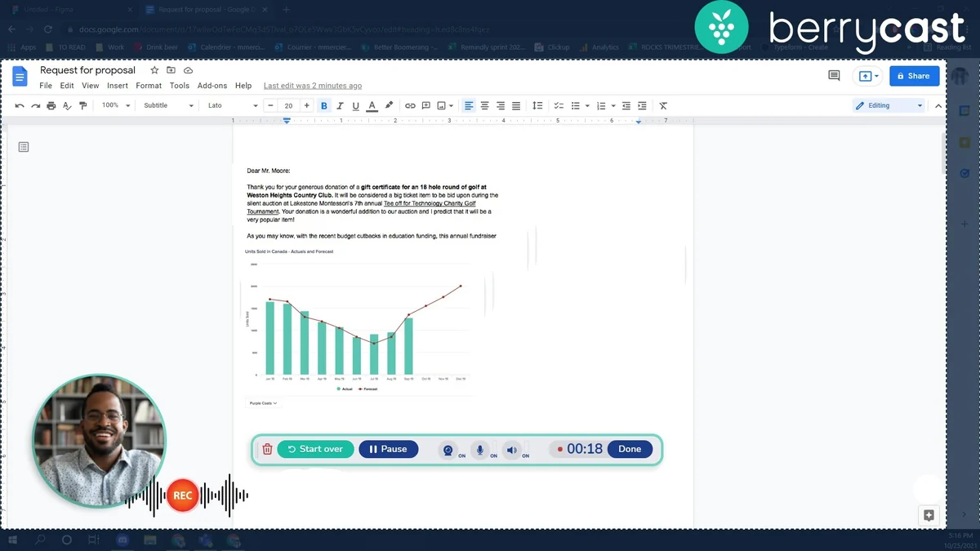Toggle the microphone ON button
The width and height of the screenshot is (980, 551).
480,450
